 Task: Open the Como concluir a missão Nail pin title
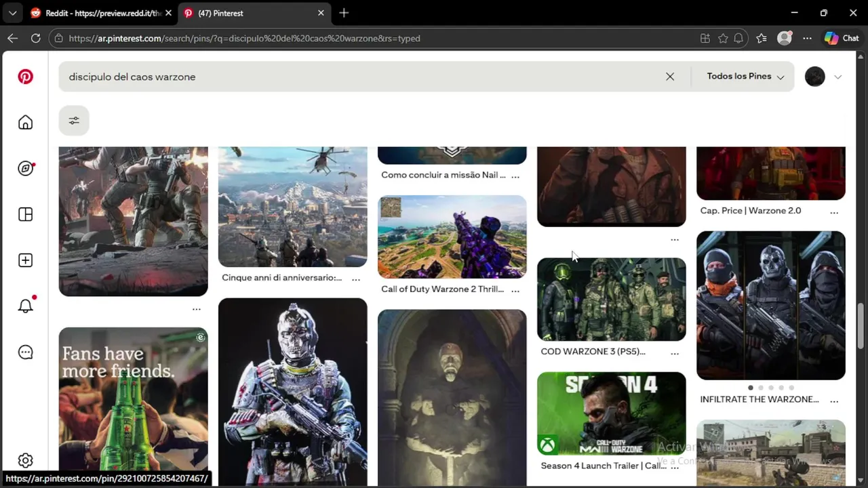[x=443, y=175]
